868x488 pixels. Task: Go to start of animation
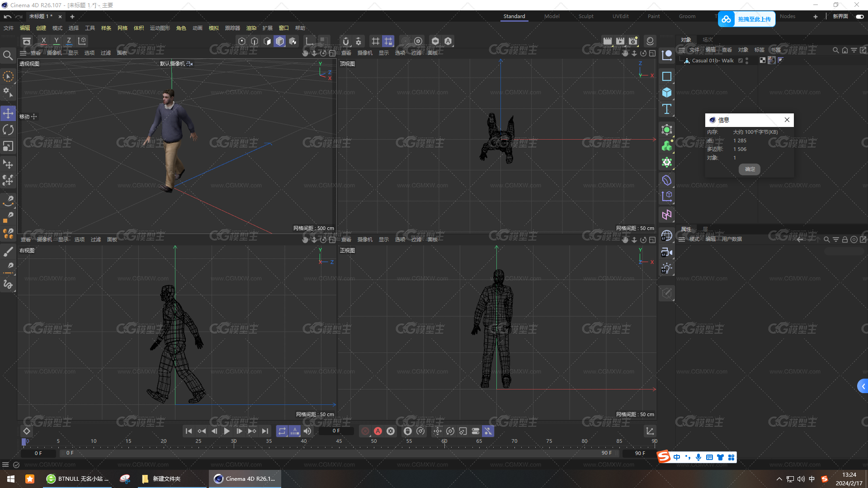[x=189, y=431]
